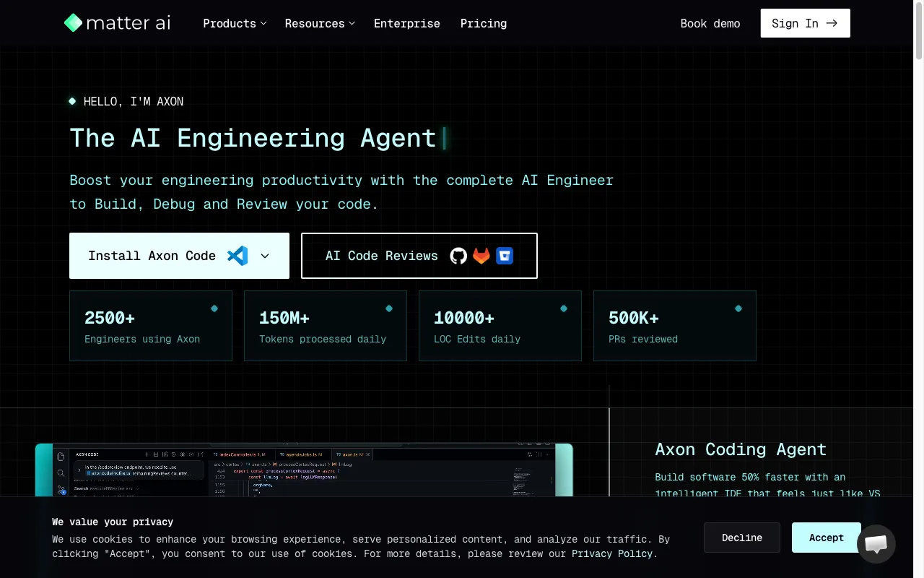Click the We value your privacy heading

(113, 522)
